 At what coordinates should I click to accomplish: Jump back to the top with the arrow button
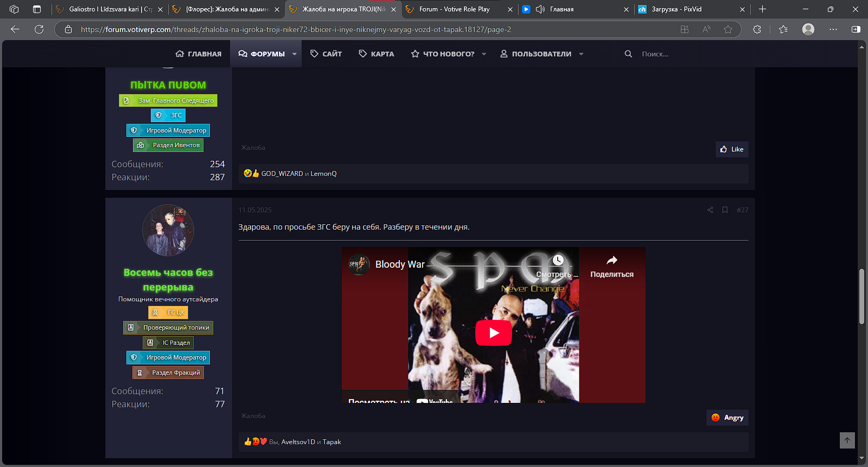point(847,440)
